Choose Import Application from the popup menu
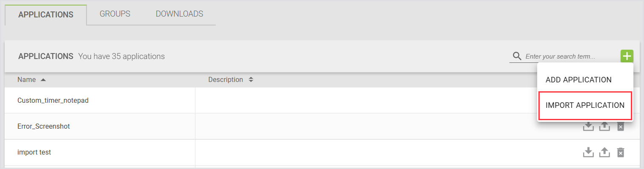Viewport: 644px width, 169px height. [585, 105]
